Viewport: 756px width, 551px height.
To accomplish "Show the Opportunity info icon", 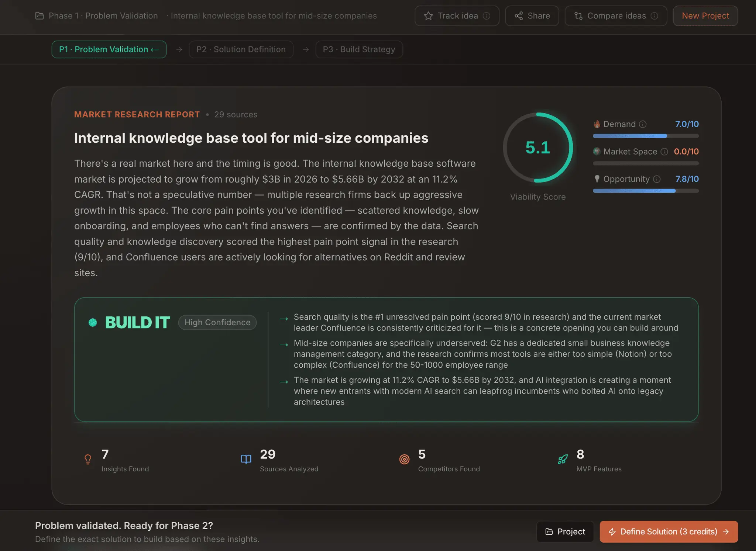I will [657, 179].
